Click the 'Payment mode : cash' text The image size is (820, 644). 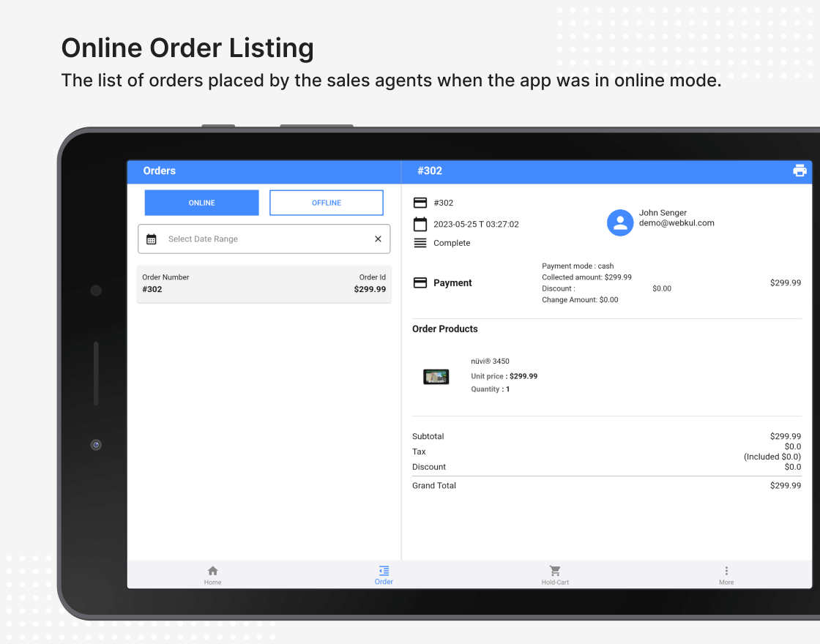[x=578, y=266]
